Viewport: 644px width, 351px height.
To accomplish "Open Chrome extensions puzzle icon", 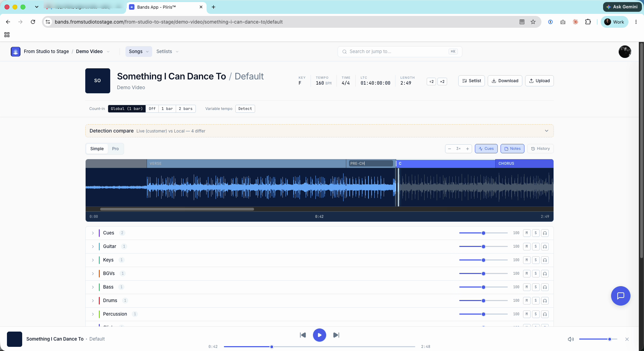I will pos(588,22).
